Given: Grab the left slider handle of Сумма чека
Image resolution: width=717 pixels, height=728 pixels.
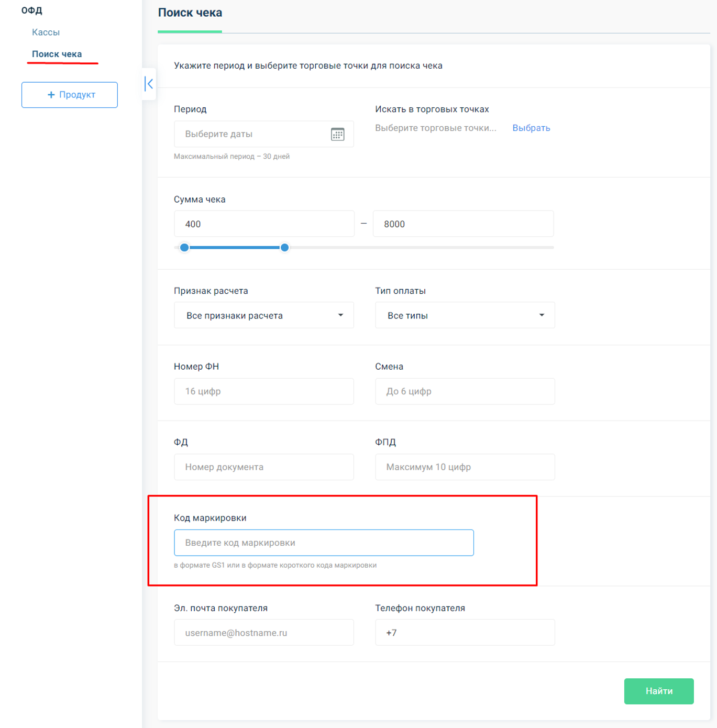Looking at the screenshot, I should pos(184,247).
